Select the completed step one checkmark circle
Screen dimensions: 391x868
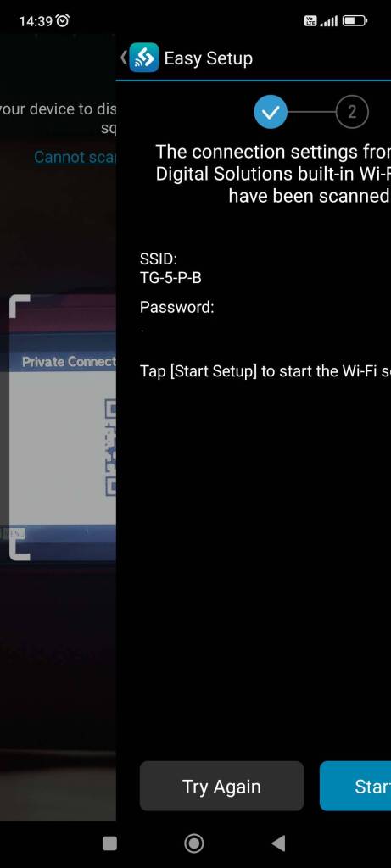271,112
